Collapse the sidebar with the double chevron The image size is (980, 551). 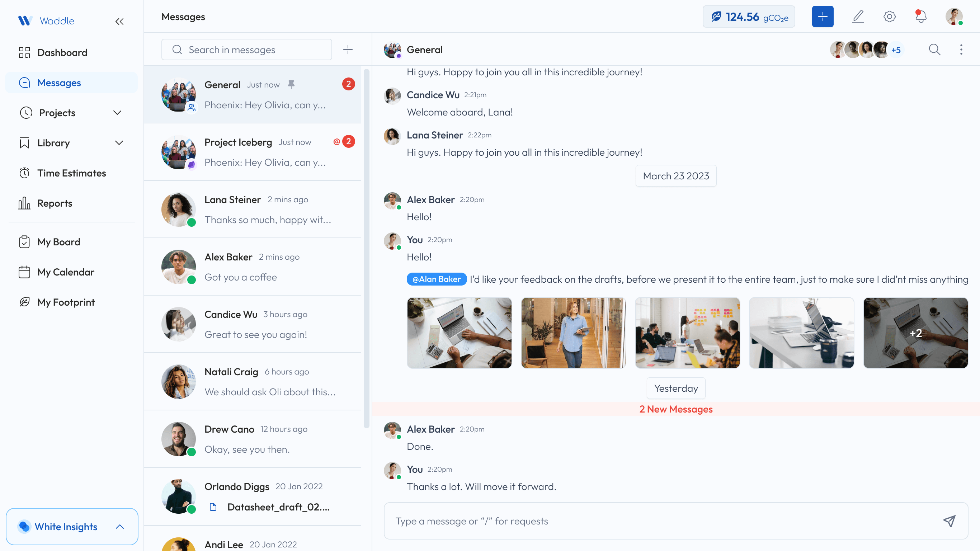119,21
